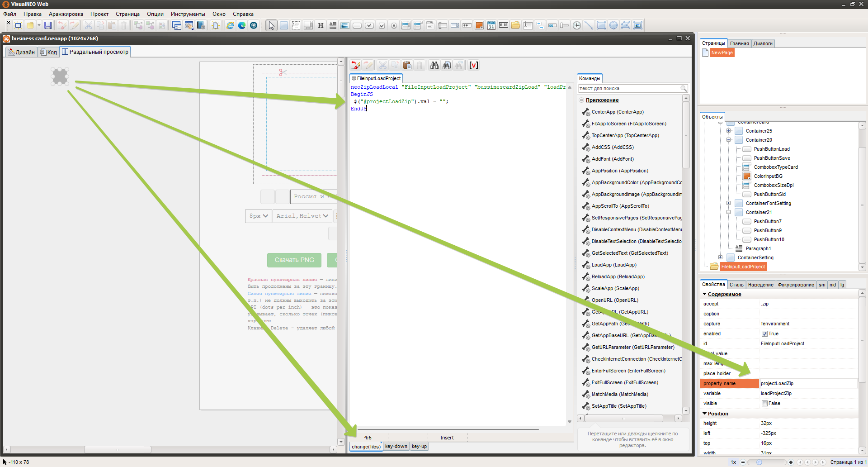Image resolution: width=868 pixels, height=467 pixels.
Task: Collapse the Container20 tree node
Action: (x=729, y=140)
